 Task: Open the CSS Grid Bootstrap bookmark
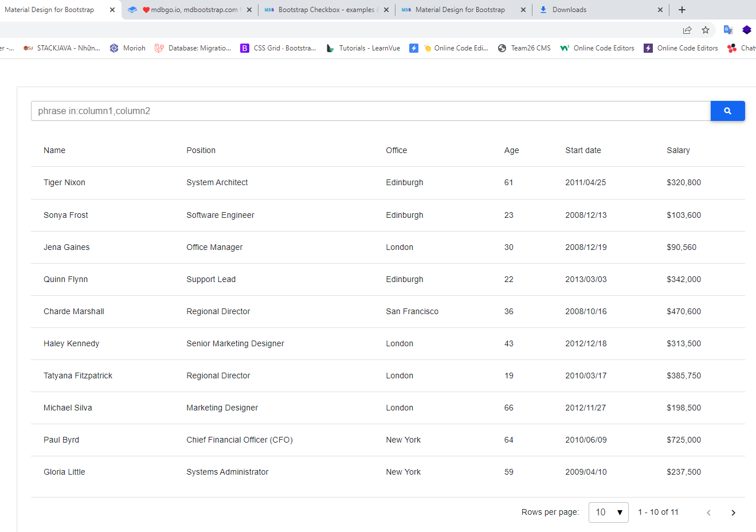pos(279,48)
